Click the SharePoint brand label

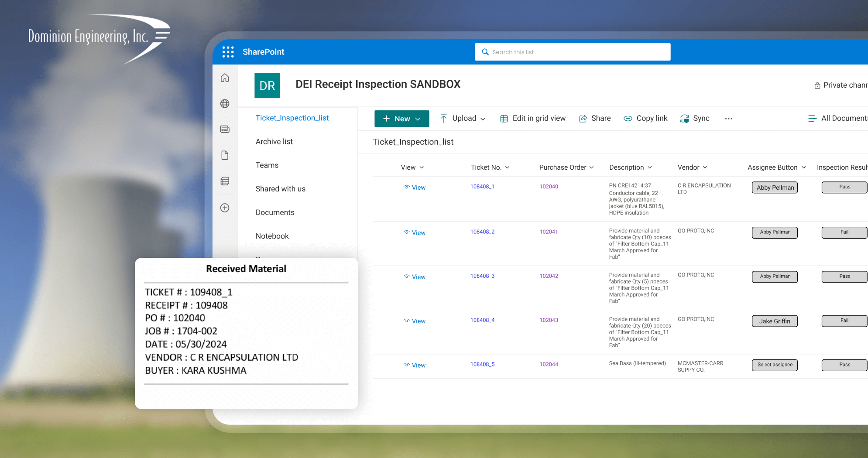(263, 52)
